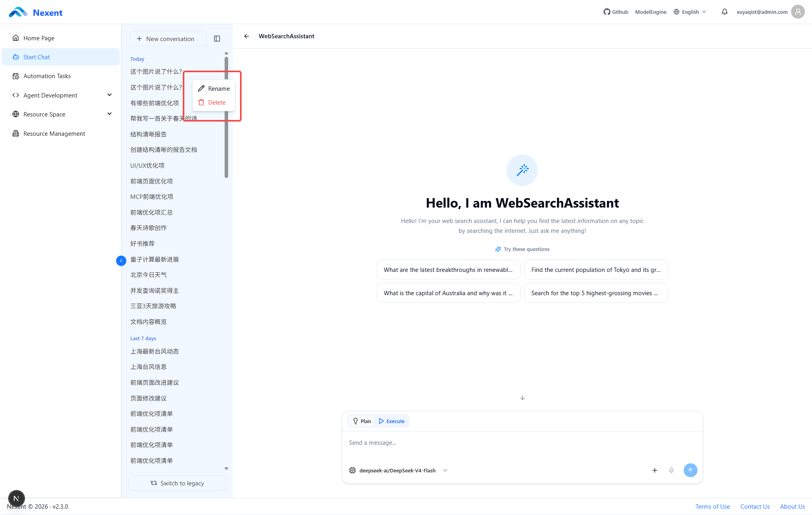812x515 pixels.
Task: Select suggestion about highest-grossing movies
Action: [596, 293]
